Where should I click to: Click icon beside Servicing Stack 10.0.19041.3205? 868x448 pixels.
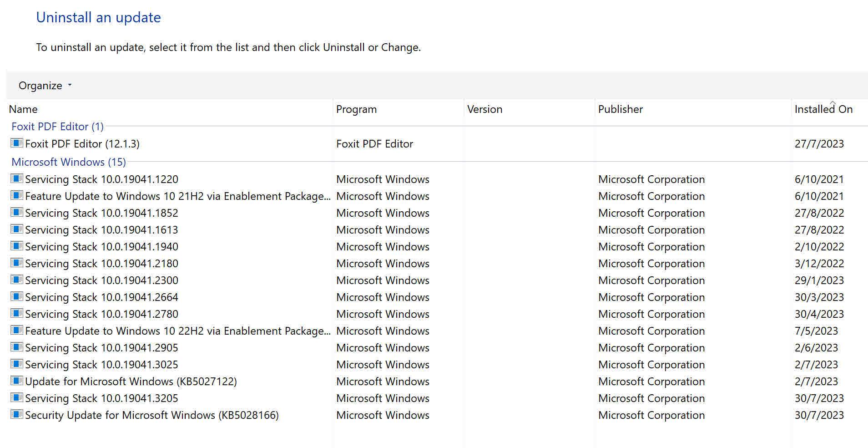click(x=17, y=398)
